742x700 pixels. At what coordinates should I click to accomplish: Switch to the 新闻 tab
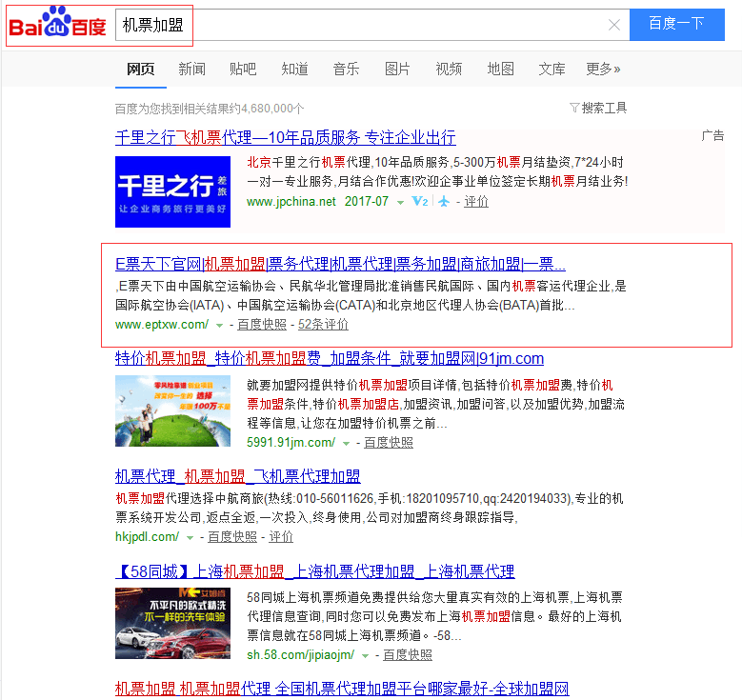click(x=191, y=69)
